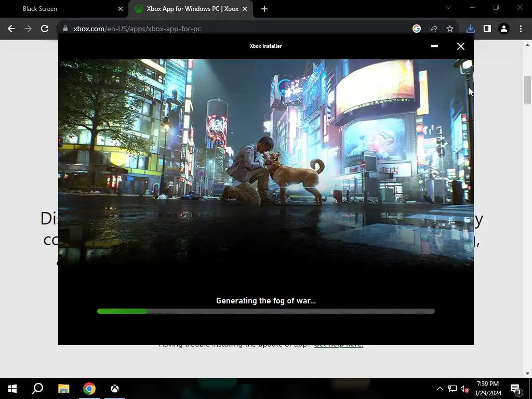
Task: Minimize the Xbox Installer window
Action: (434, 46)
